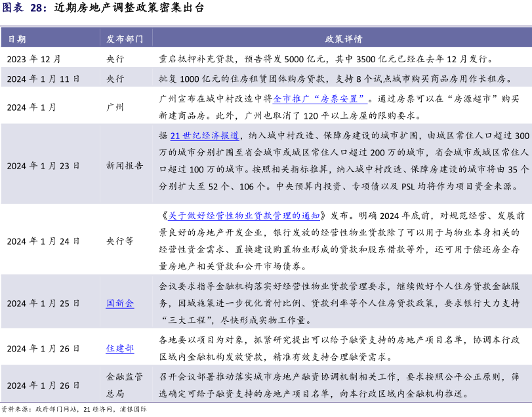Image resolution: width=532 pixels, height=417 pixels.
Task: Open the "关于做好经营性物业贷款管理的通知" link
Action: (x=244, y=215)
